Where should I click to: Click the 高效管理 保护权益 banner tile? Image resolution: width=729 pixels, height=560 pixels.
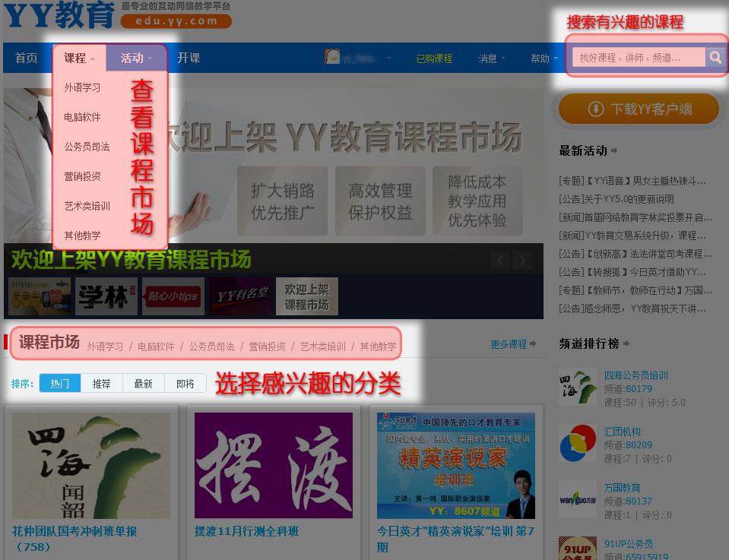pos(380,201)
